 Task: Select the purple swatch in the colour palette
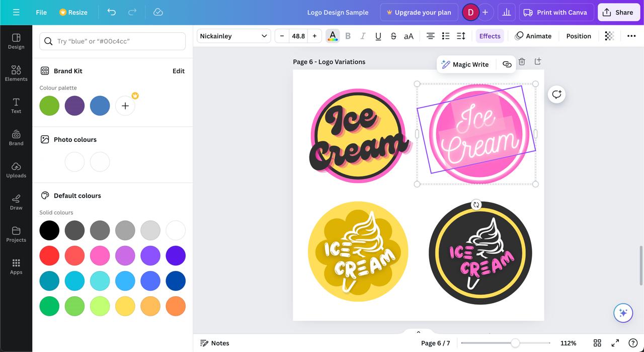[x=74, y=106]
